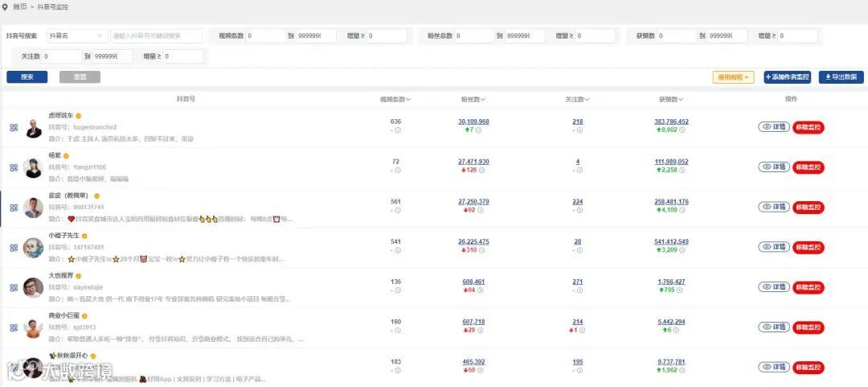Click 移除监控 for 商业小巨蛋

(x=809, y=327)
